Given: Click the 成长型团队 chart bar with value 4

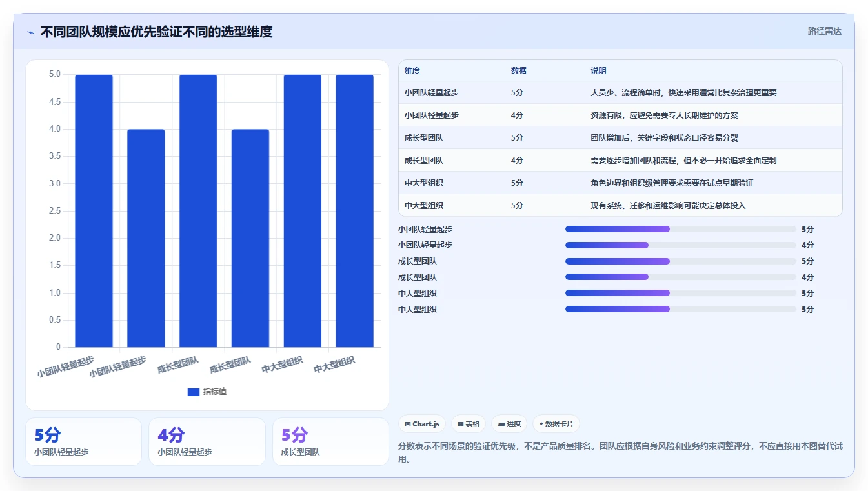Looking at the screenshot, I should (250, 238).
